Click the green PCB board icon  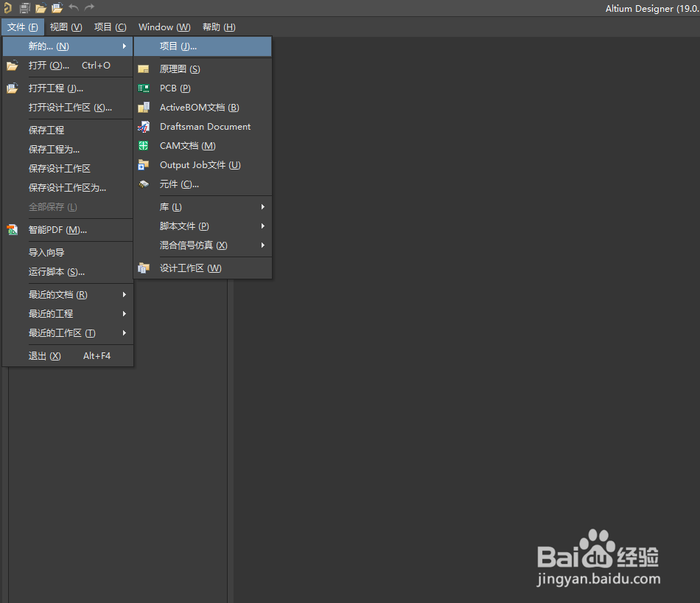143,88
